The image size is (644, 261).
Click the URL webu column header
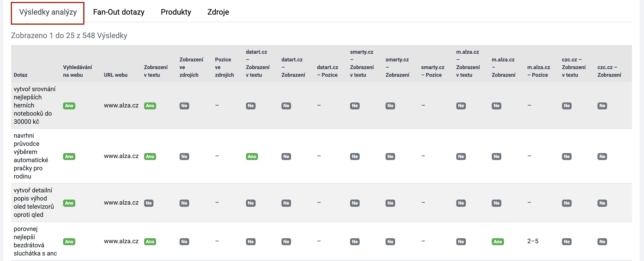[116, 75]
